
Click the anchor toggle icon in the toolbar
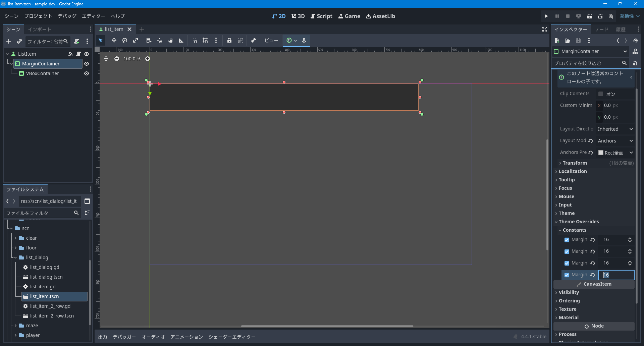tap(304, 41)
